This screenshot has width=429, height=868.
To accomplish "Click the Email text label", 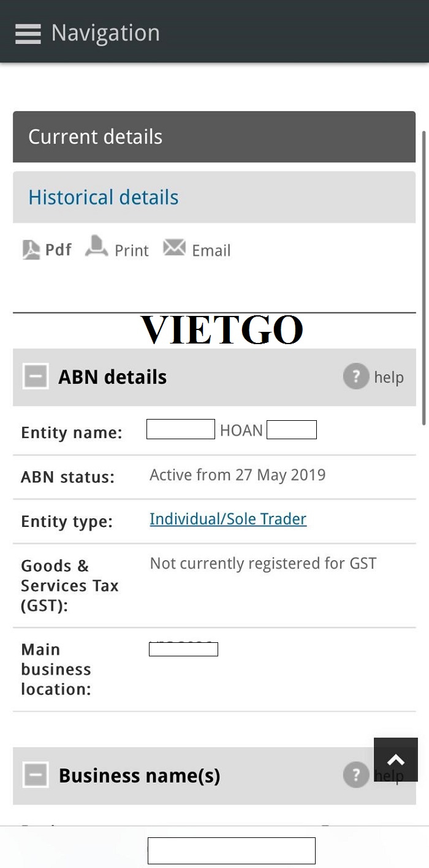I will [x=211, y=250].
